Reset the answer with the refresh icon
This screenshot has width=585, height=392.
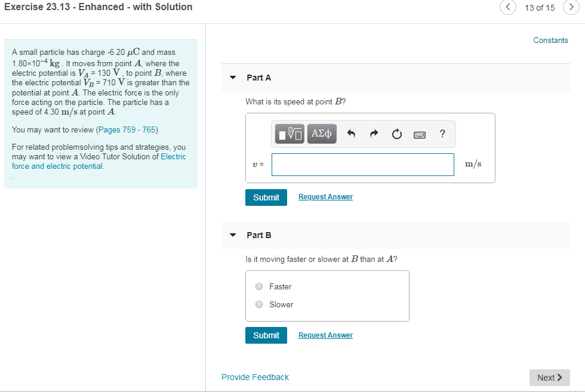tap(396, 134)
